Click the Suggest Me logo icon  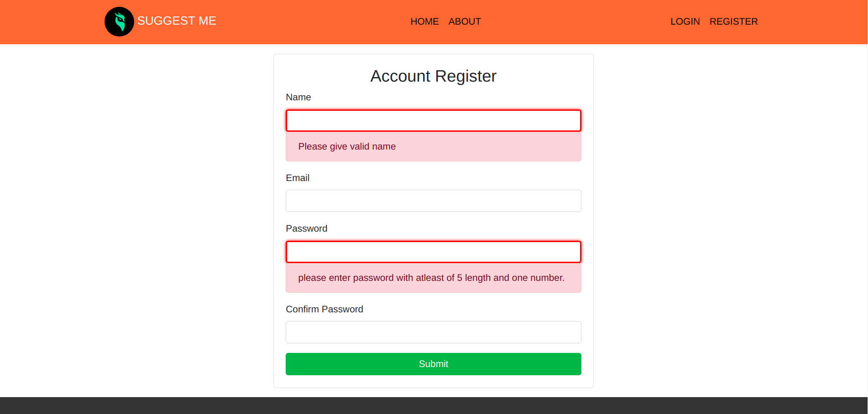point(119,21)
